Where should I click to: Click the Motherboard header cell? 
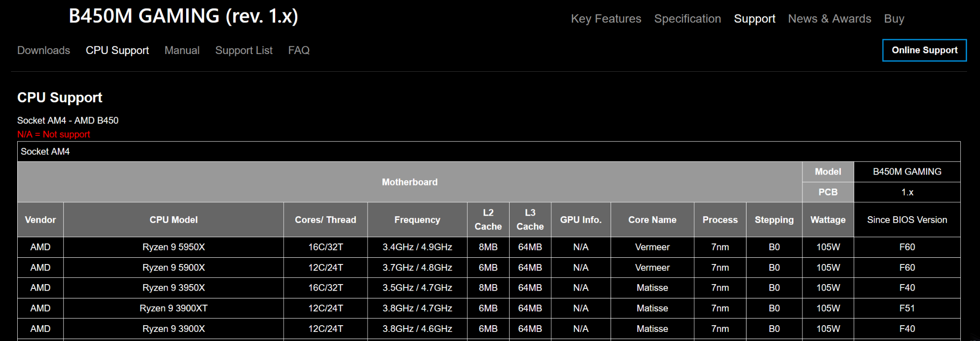pos(410,182)
